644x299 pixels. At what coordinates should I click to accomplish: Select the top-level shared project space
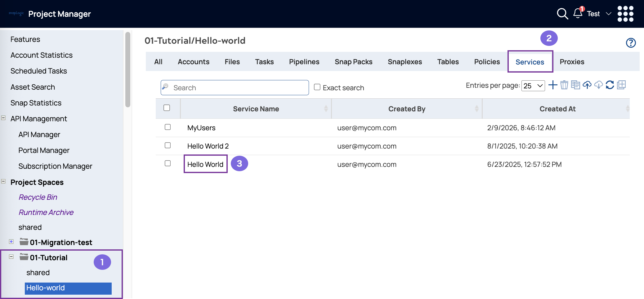(x=30, y=227)
